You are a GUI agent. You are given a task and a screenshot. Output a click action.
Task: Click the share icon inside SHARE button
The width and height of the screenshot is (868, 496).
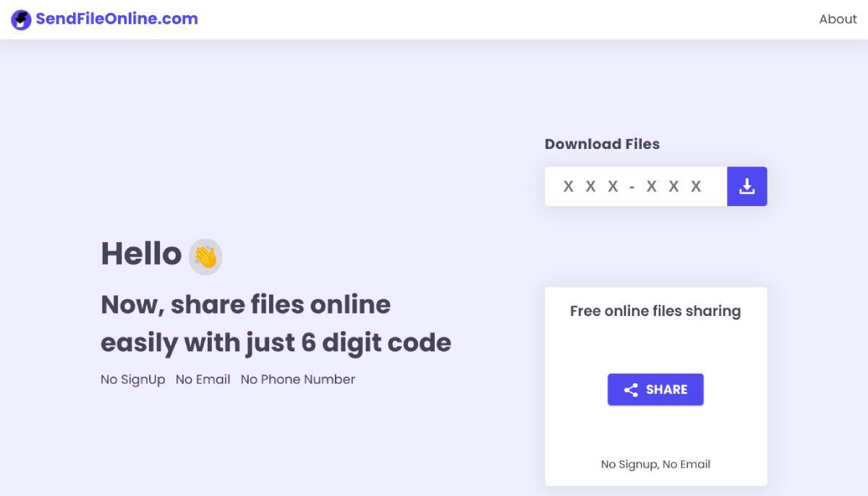coord(631,390)
